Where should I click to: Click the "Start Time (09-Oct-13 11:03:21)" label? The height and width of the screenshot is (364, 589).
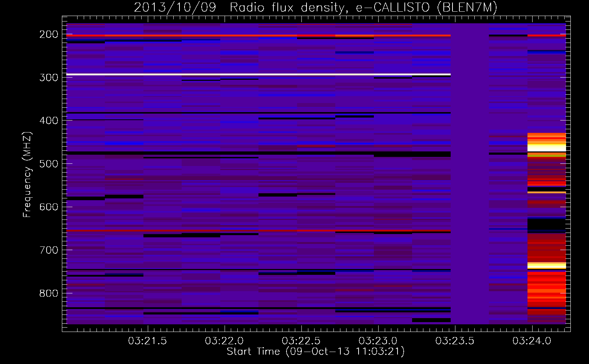click(316, 352)
